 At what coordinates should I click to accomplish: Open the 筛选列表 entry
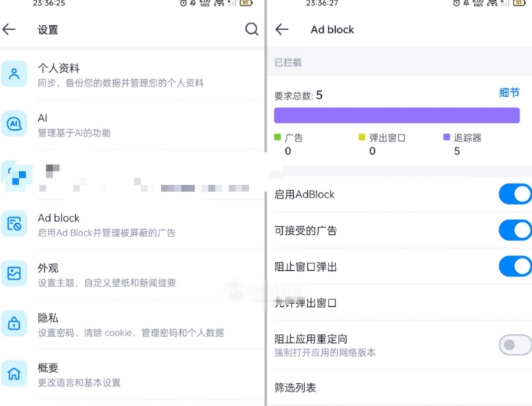pos(295,387)
